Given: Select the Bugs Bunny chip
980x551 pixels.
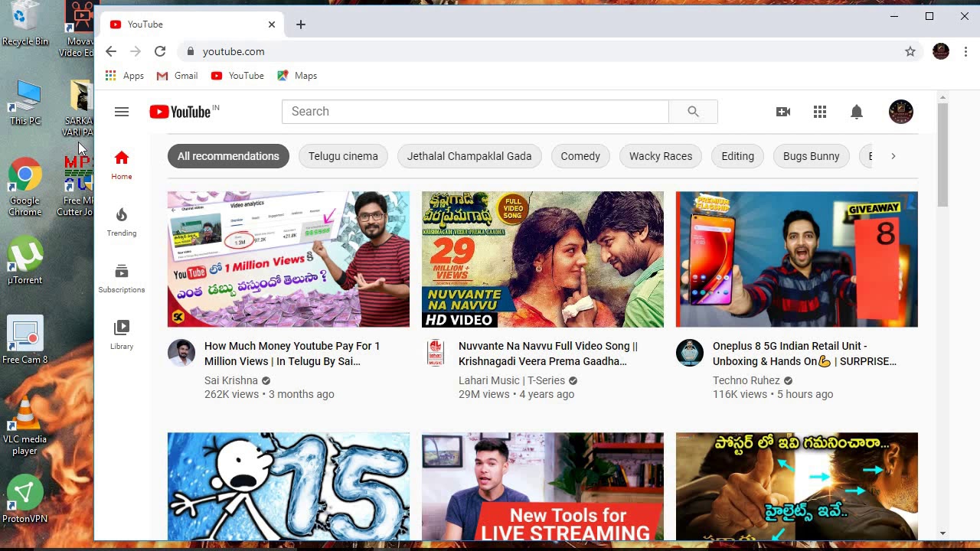Looking at the screenshot, I should [812, 156].
